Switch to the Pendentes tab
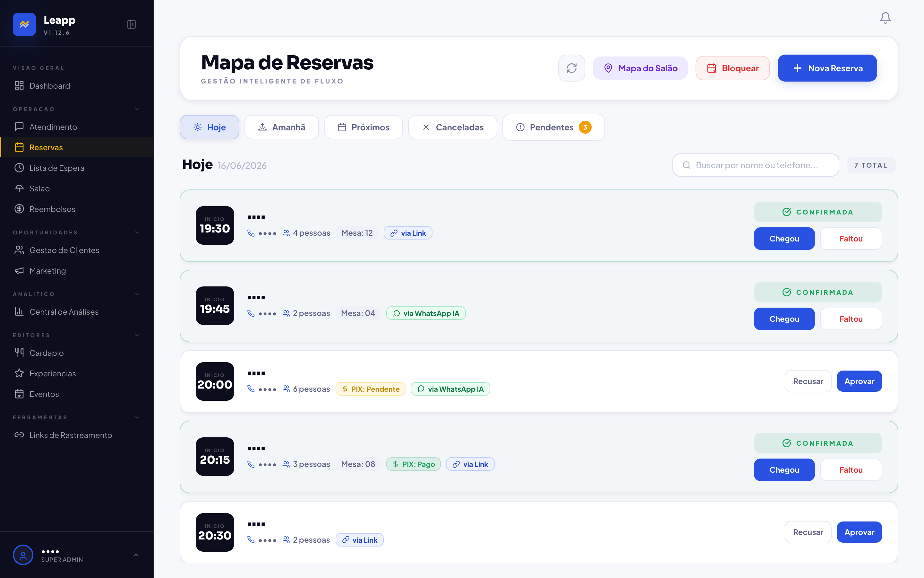Screen dimensions: 924x578 pyautogui.click(x=553, y=127)
